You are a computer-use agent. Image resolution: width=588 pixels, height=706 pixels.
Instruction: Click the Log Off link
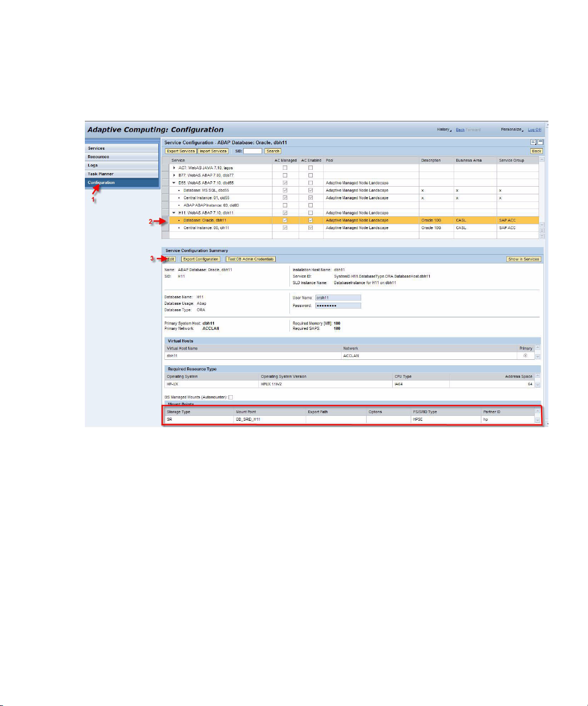tap(534, 130)
